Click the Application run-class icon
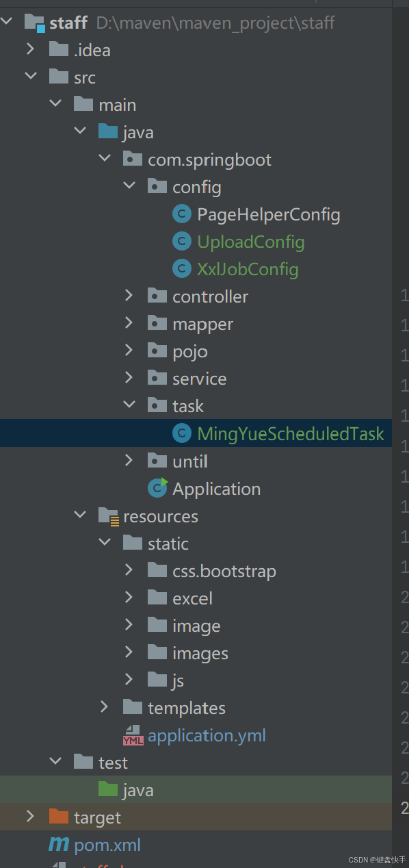 pos(157,488)
